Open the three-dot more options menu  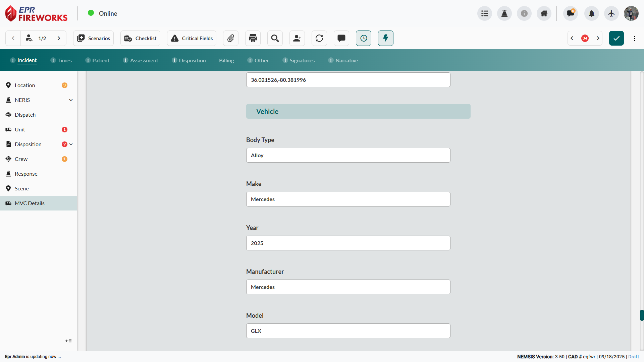click(x=635, y=38)
